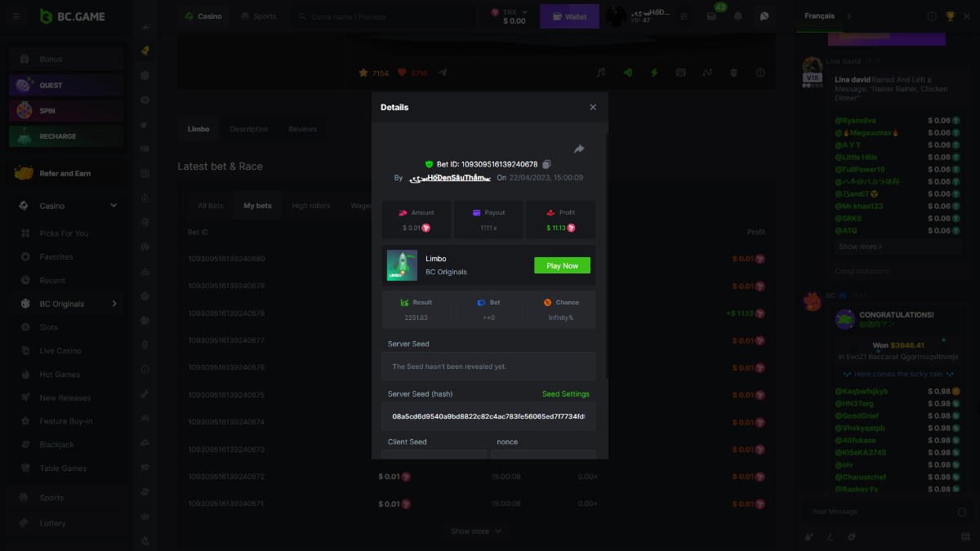Click the Limbo game thumbnail

coord(402,265)
